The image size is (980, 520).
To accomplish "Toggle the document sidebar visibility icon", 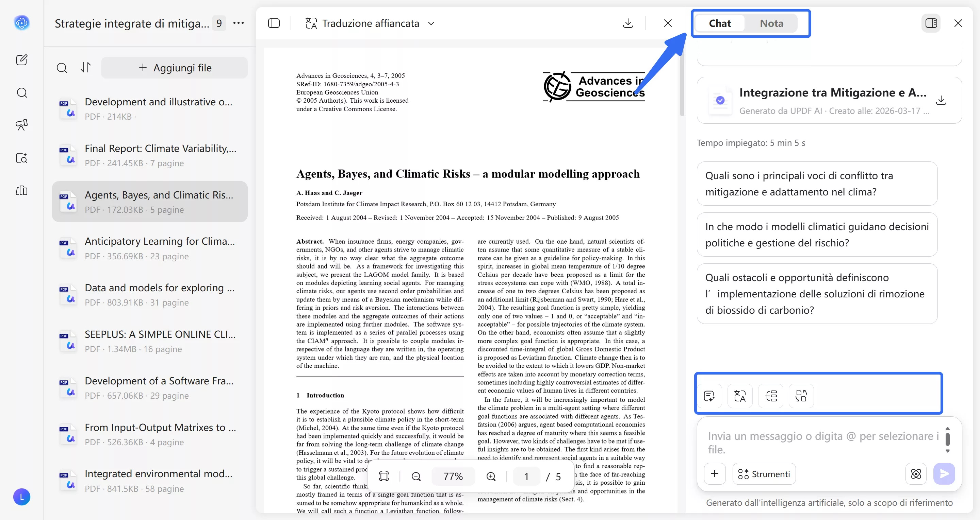I will 274,23.
